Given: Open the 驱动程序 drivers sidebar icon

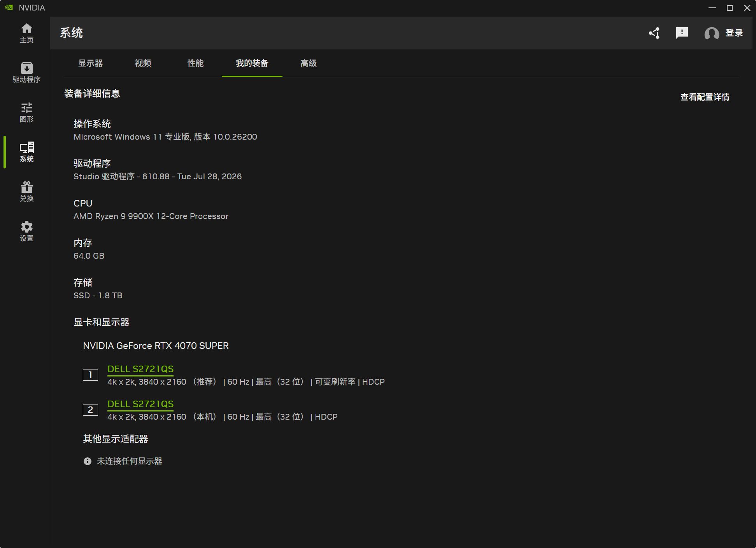Looking at the screenshot, I should (x=26, y=73).
